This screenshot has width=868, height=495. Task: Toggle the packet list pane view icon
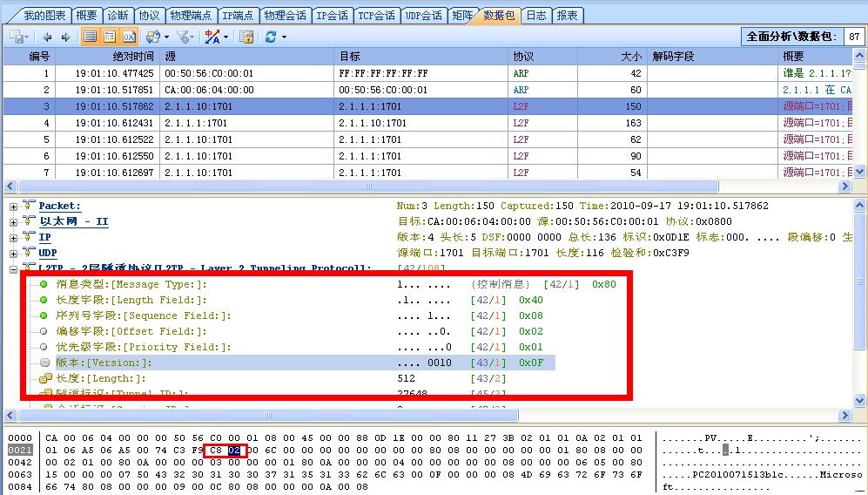90,37
